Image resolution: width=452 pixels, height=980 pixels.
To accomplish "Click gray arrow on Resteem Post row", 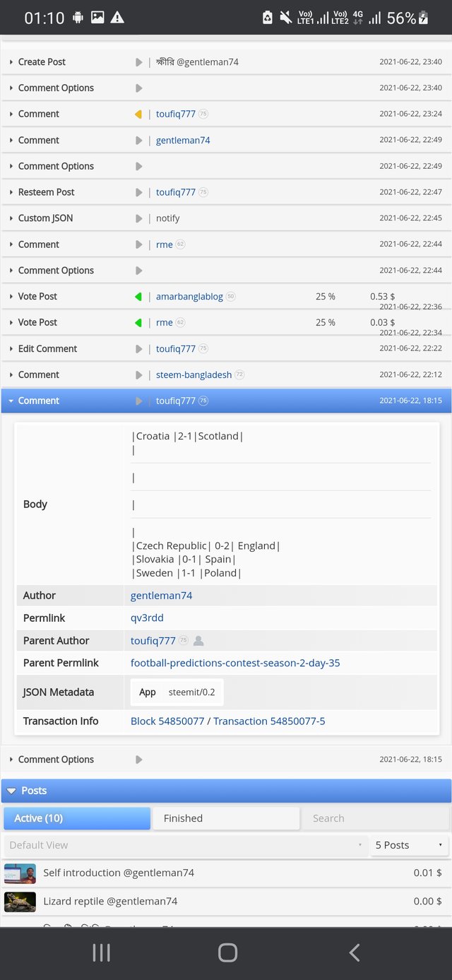I will click(x=138, y=192).
